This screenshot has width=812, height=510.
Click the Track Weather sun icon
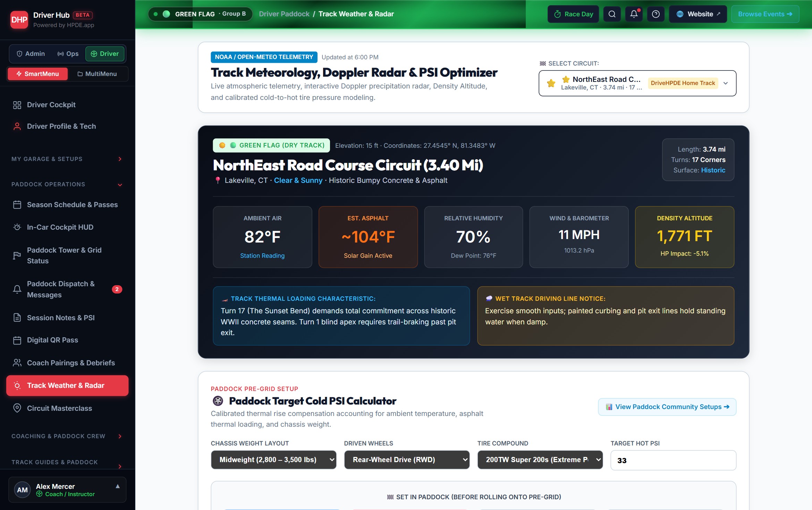pyautogui.click(x=17, y=386)
